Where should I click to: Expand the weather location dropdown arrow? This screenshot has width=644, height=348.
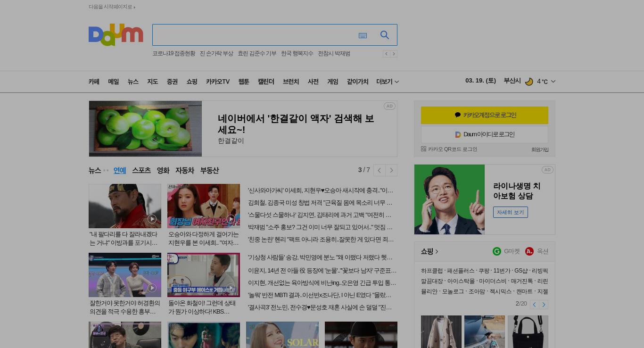553,82
